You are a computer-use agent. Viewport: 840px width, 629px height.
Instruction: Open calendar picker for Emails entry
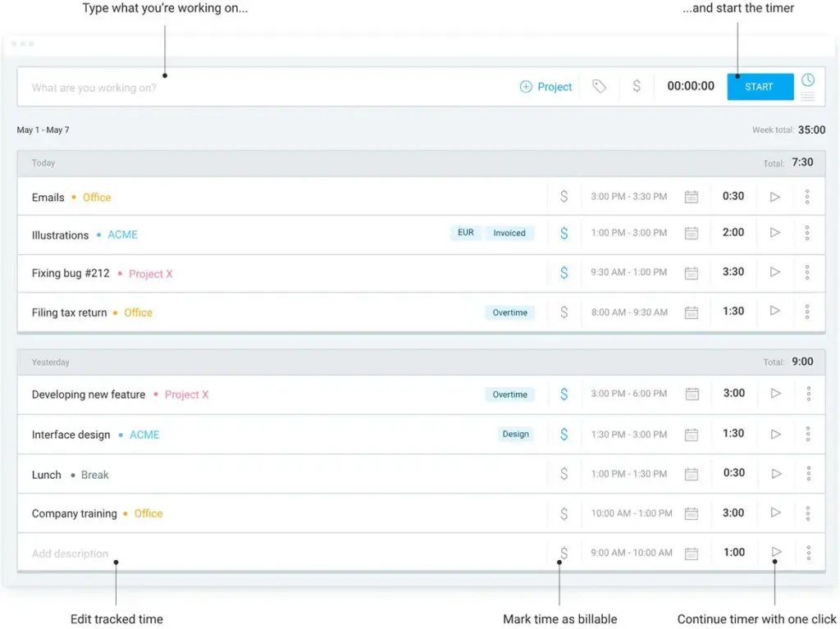click(x=692, y=197)
